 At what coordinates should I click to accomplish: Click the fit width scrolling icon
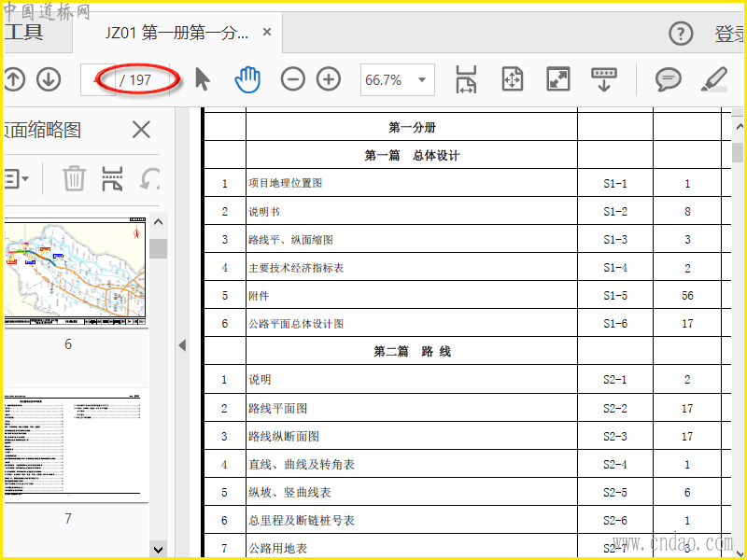(465, 79)
